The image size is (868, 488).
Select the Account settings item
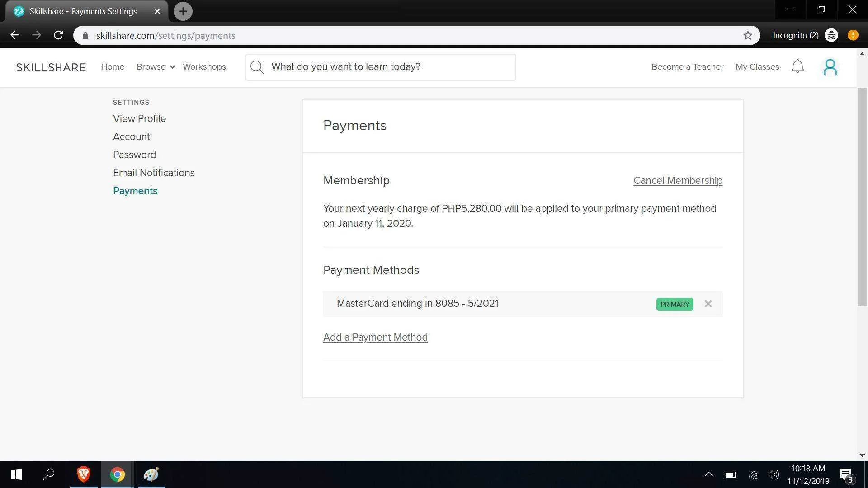(131, 136)
